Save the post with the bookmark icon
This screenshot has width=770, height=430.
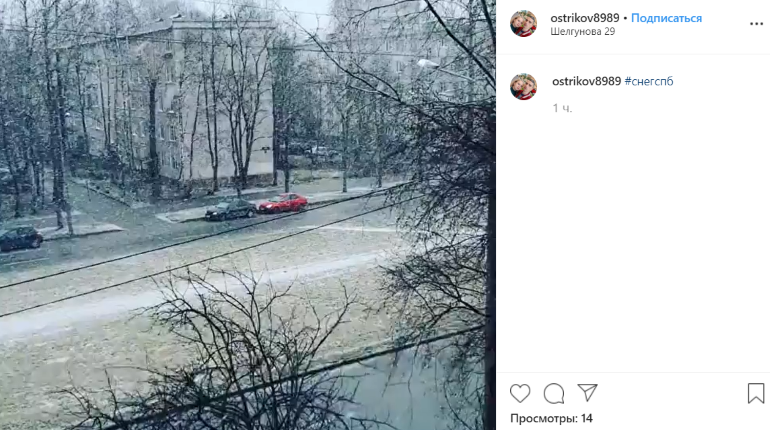pos(756,393)
